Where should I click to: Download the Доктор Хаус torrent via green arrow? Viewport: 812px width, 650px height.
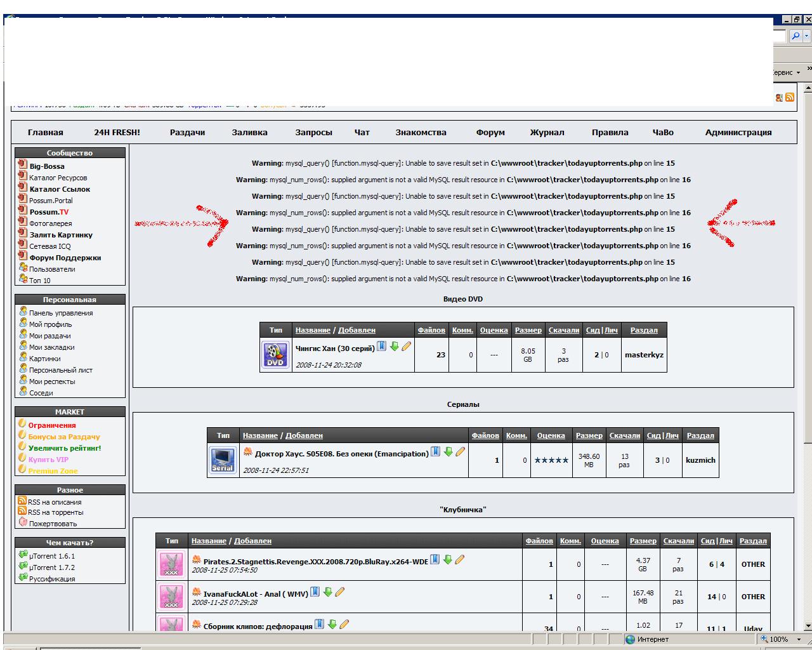pos(448,451)
